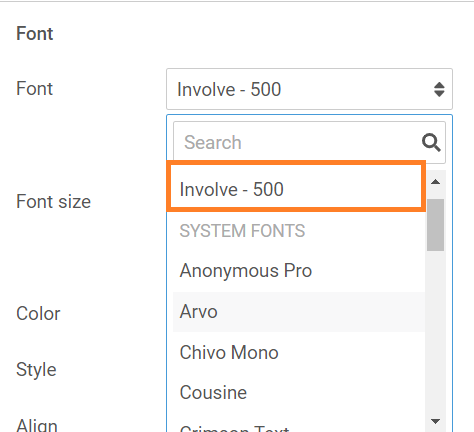The image size is (474, 432).
Task: Click the up/down arrows on the Font combo box
Action: coord(439,89)
